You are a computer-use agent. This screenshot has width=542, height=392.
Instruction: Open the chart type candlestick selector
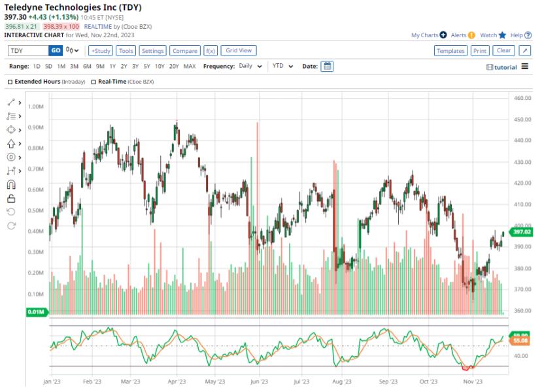[72, 50]
